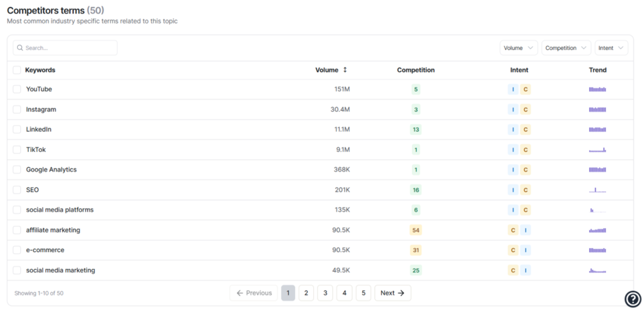Go to page 4

tap(344, 293)
